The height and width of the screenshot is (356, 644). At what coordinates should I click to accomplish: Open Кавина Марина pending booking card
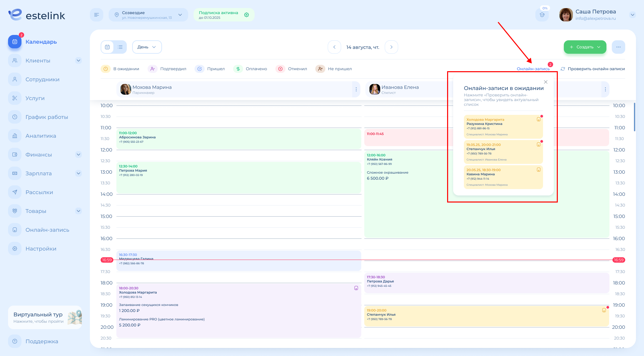(503, 177)
